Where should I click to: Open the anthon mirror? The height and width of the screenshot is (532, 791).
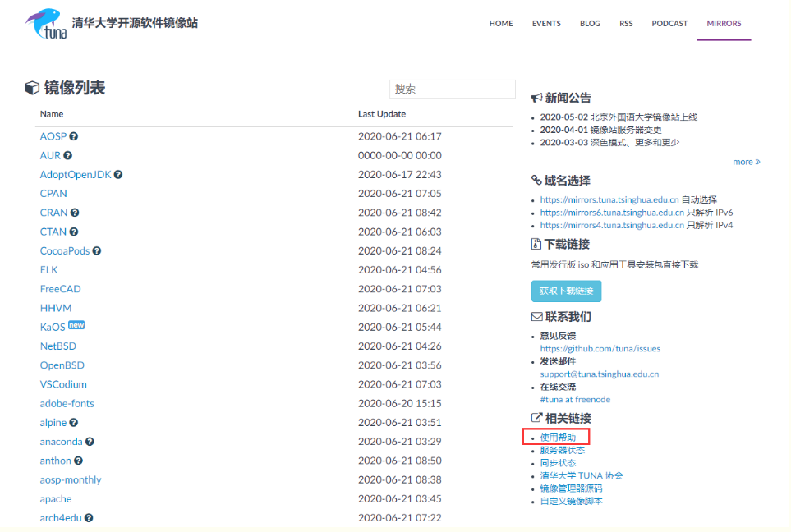pyautogui.click(x=56, y=461)
